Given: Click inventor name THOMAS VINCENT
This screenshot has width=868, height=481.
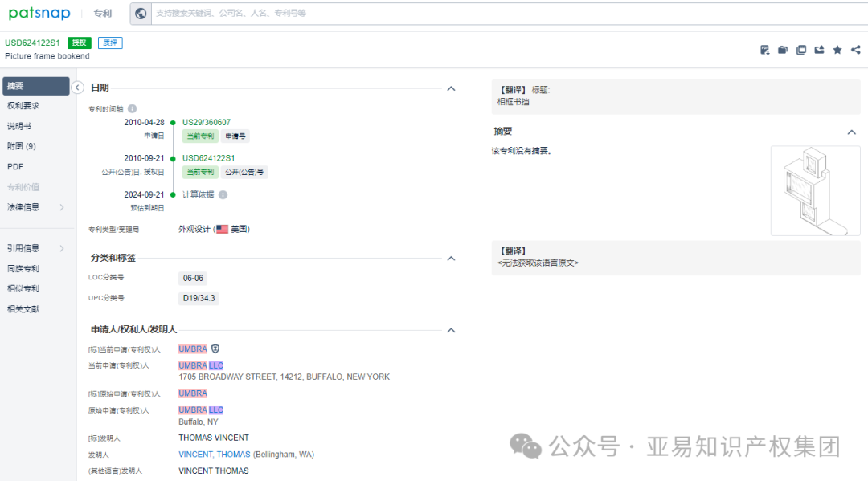Looking at the screenshot, I should point(214,438).
